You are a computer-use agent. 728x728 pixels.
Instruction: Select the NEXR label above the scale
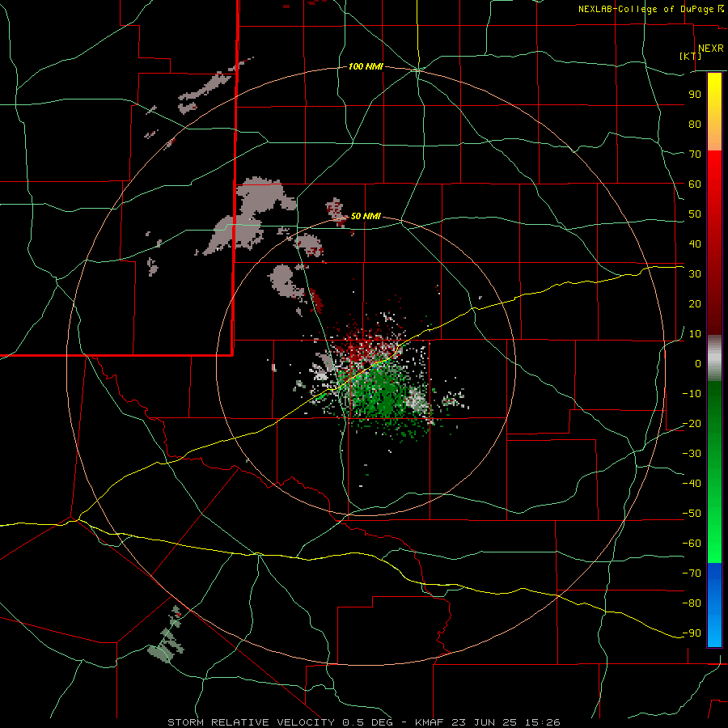click(710, 49)
